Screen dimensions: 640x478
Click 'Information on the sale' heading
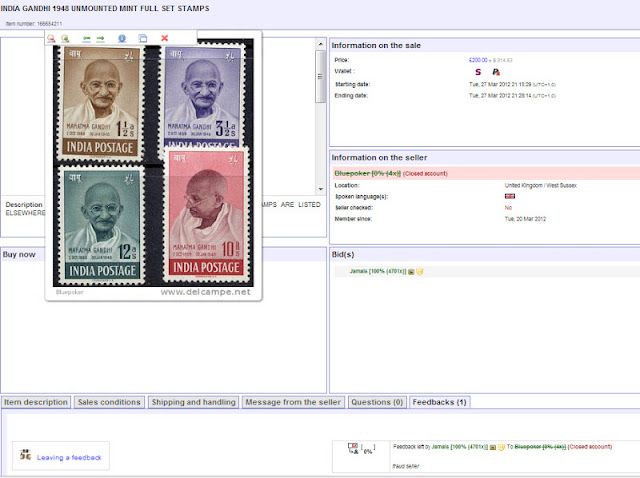(x=376, y=46)
